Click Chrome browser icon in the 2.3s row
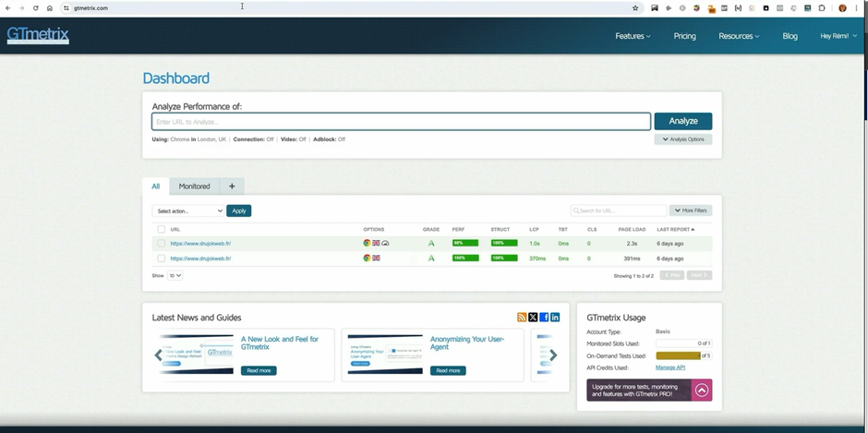 pos(367,243)
